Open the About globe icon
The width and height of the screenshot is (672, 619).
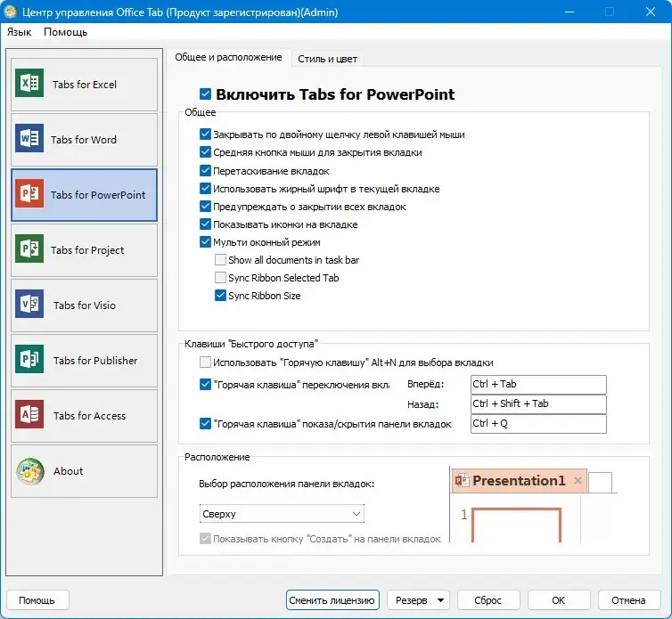click(x=30, y=471)
